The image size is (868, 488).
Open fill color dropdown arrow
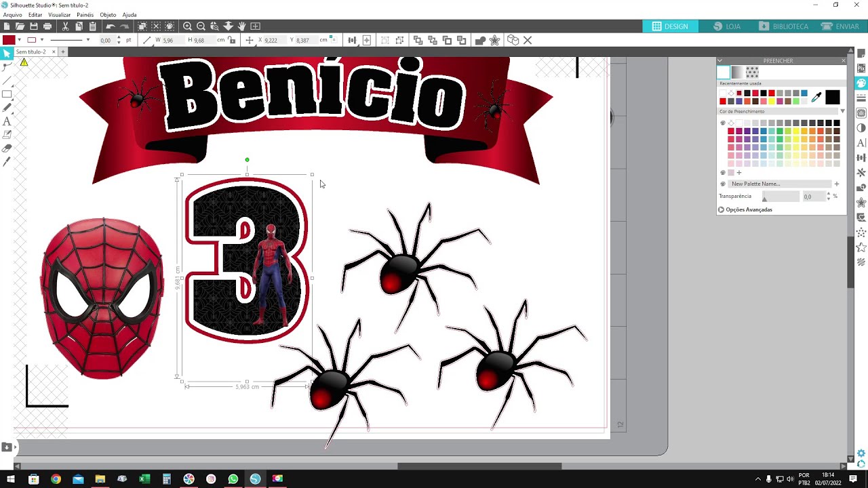[18, 41]
